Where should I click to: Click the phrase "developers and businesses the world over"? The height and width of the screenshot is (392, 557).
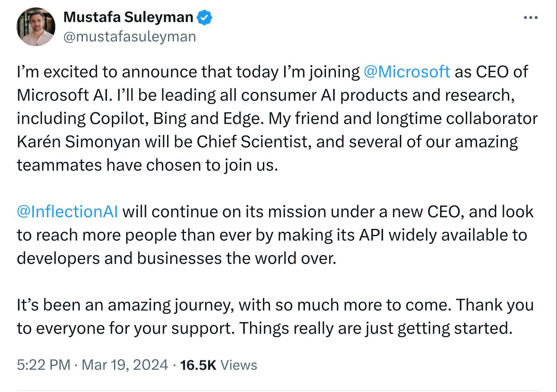176,258
